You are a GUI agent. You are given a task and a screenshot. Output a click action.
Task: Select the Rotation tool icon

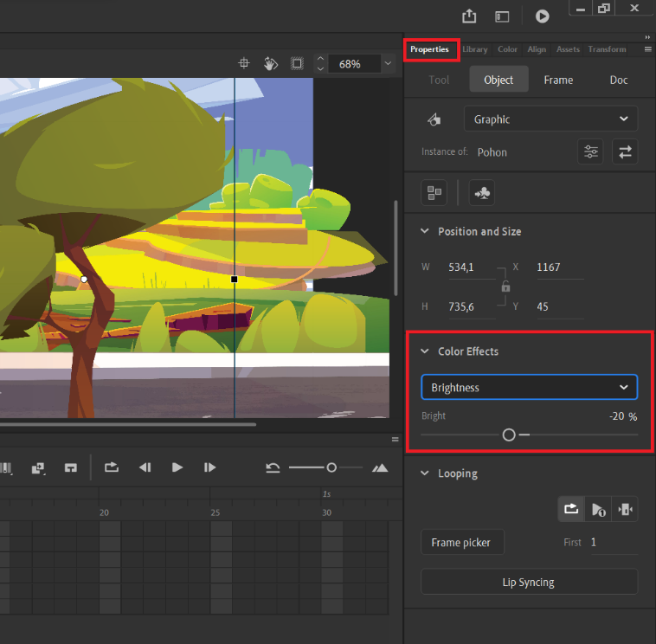pos(271,63)
